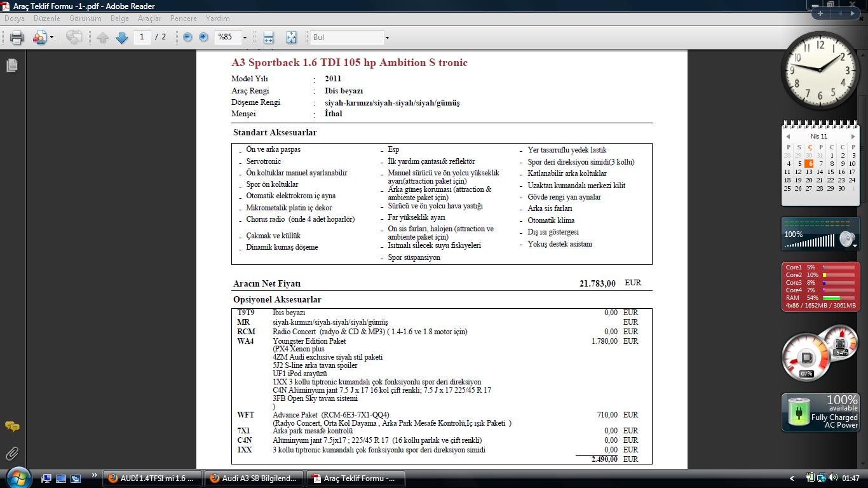Open the Dosya menu
The height and width of the screenshot is (488, 868).
[15, 18]
